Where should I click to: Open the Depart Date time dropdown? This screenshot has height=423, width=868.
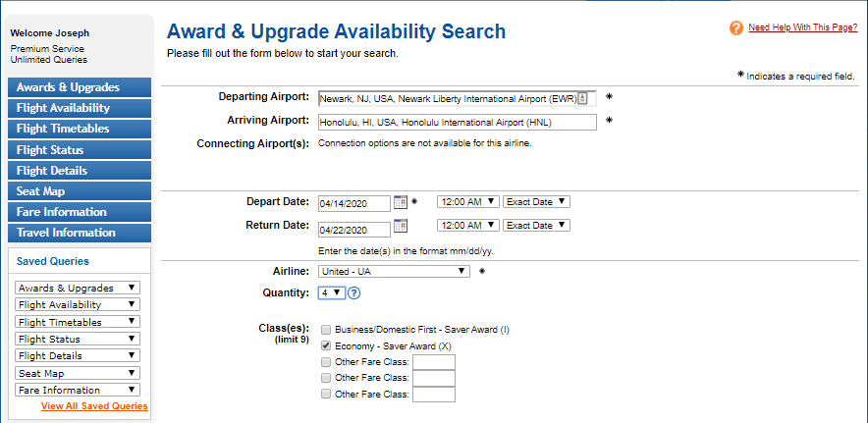(x=468, y=202)
